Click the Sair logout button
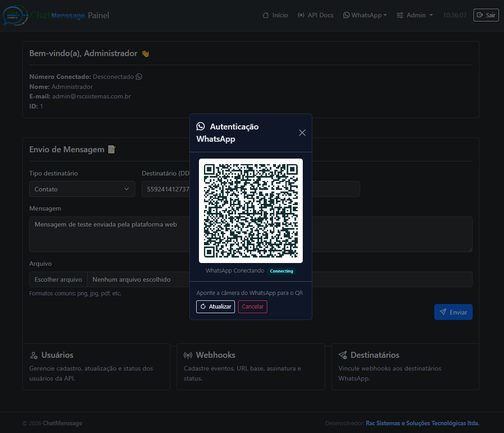The image size is (504, 433). [486, 15]
